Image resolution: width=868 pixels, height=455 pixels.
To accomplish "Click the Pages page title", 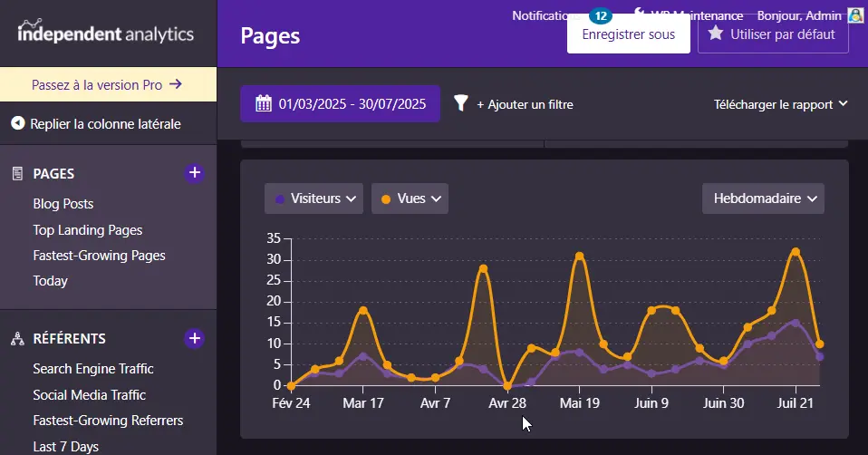I will click(x=270, y=36).
